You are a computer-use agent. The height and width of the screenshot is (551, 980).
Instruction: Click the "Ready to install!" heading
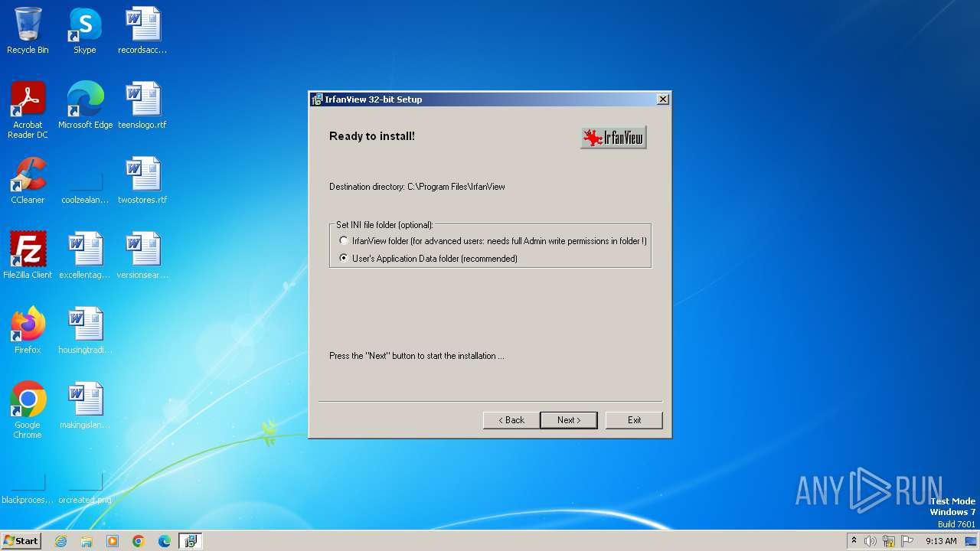point(372,136)
